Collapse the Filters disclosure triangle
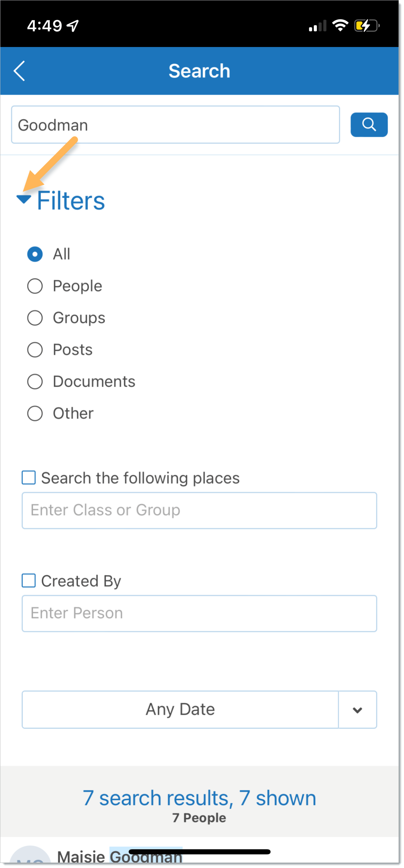 [24, 199]
